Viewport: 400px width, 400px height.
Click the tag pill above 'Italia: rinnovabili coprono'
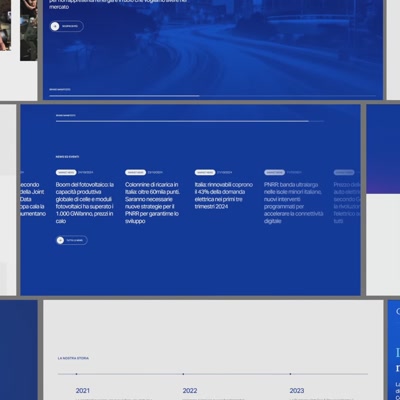[205, 172]
